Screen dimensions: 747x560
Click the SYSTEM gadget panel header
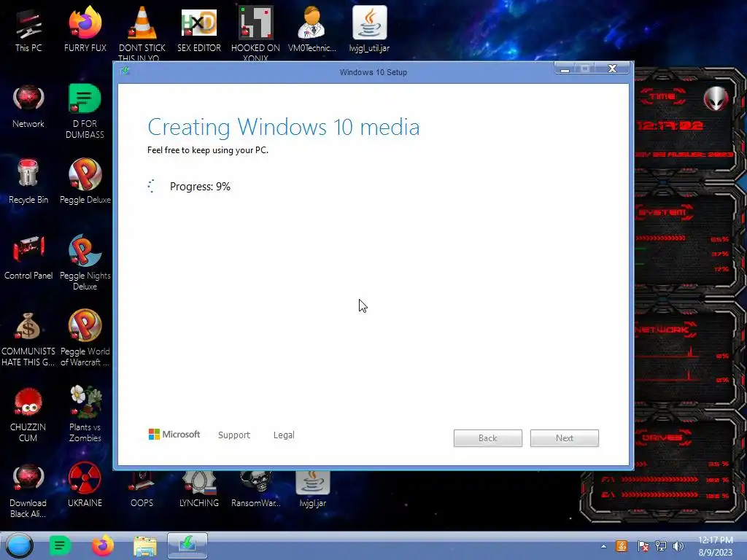(662, 212)
